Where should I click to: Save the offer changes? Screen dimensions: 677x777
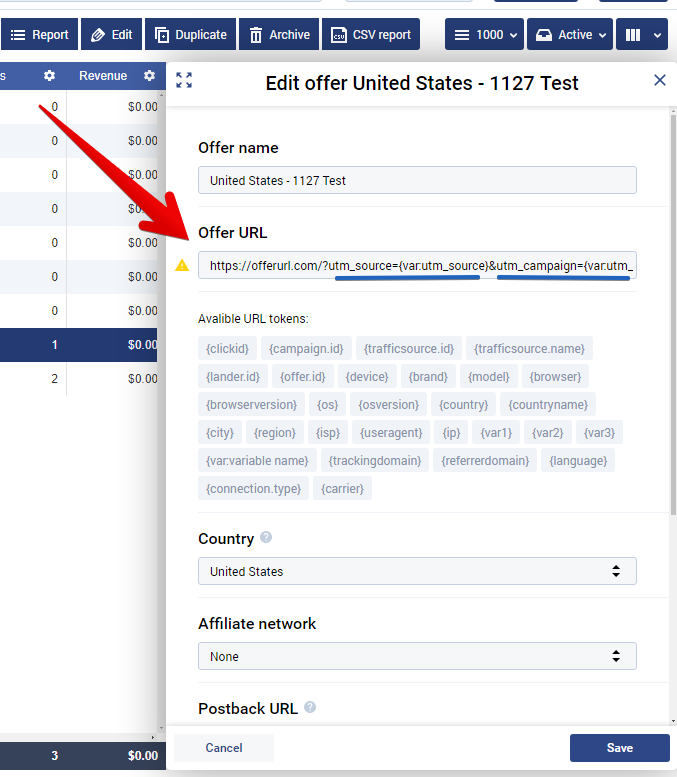(x=620, y=748)
